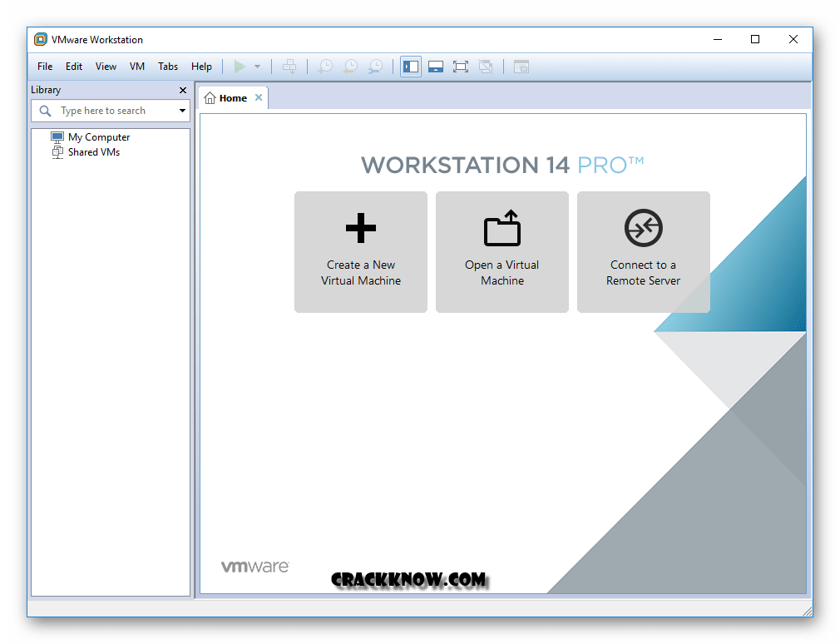
Task: Close the Library panel
Action: point(183,90)
